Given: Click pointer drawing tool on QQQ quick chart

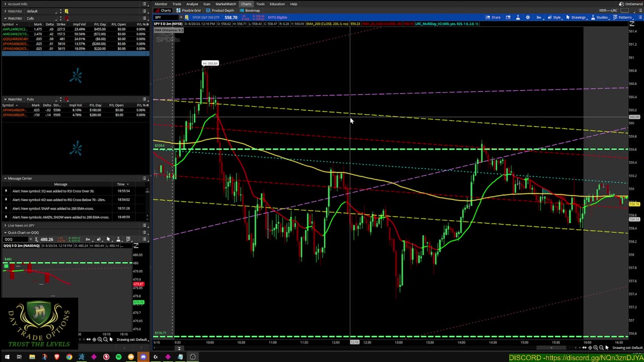Looking at the screenshot, I should click(108, 239).
